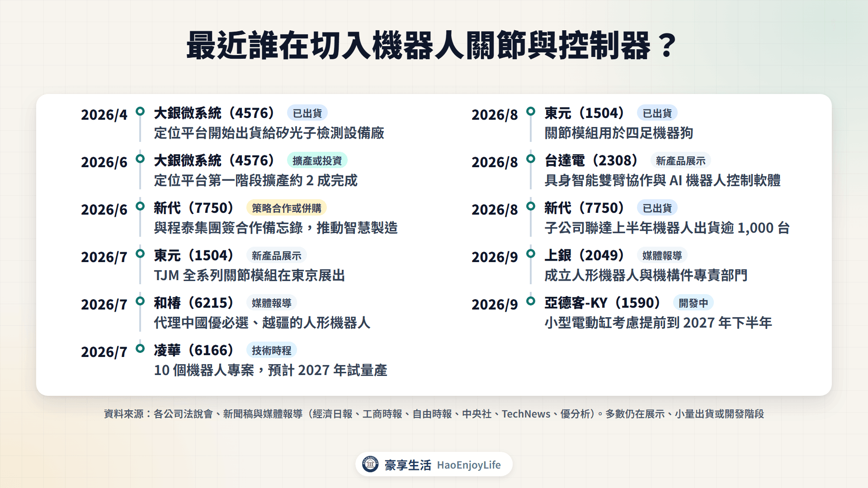The height and width of the screenshot is (488, 868).
Task: Click the 技術時程 tag
Action: (272, 350)
